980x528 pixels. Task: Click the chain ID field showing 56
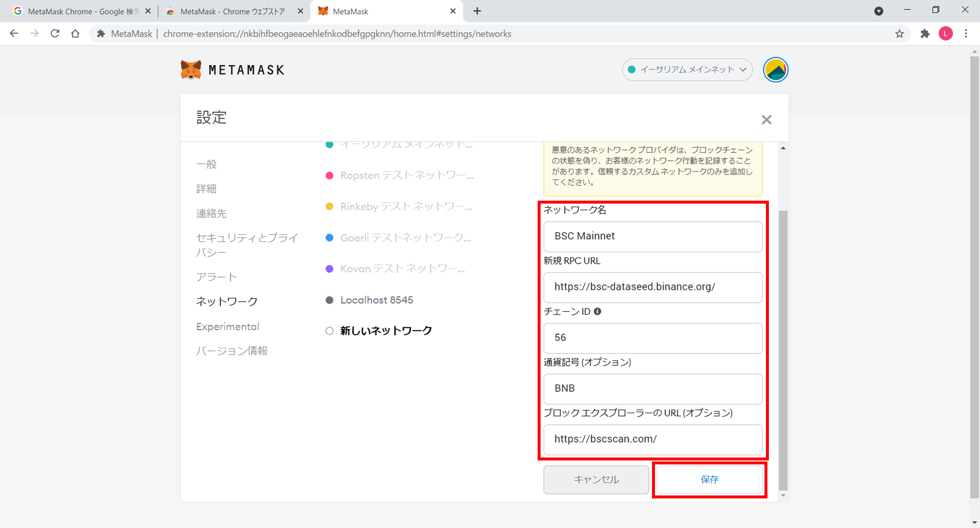[653, 338]
